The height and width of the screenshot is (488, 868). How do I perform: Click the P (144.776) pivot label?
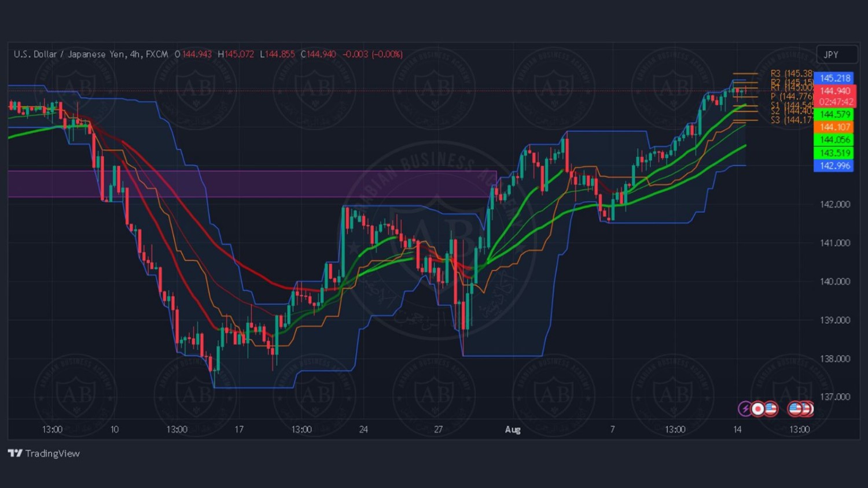(791, 97)
